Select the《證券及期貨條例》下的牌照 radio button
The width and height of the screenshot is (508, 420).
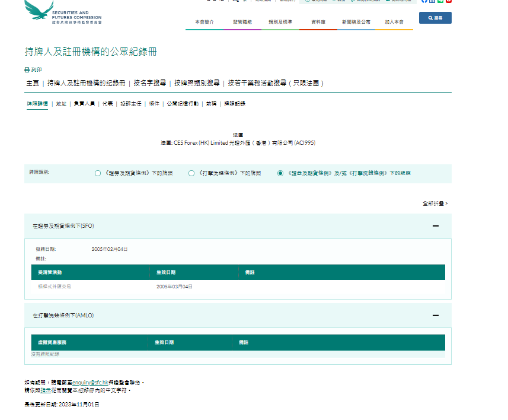pos(98,173)
